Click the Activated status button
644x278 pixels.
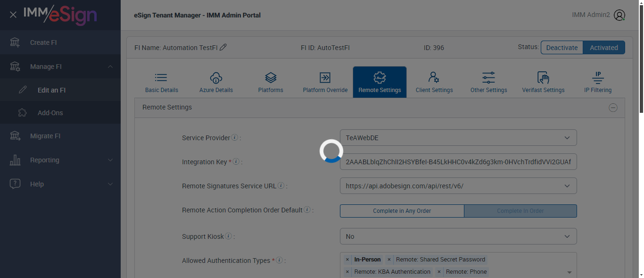point(604,48)
